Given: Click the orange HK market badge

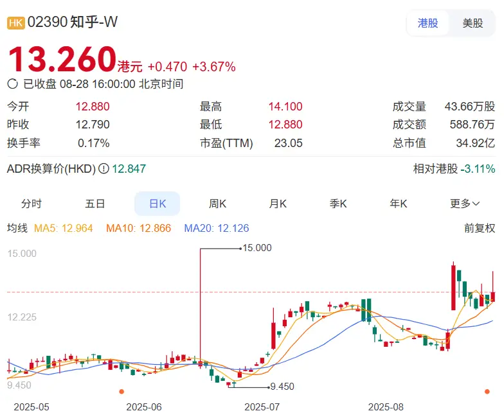Looking at the screenshot, I should (x=15, y=23).
